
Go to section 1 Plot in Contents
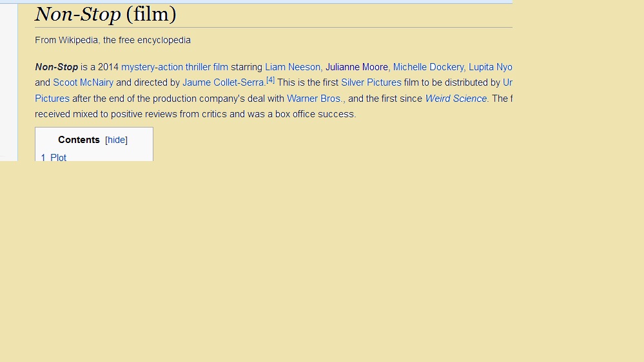pos(54,158)
